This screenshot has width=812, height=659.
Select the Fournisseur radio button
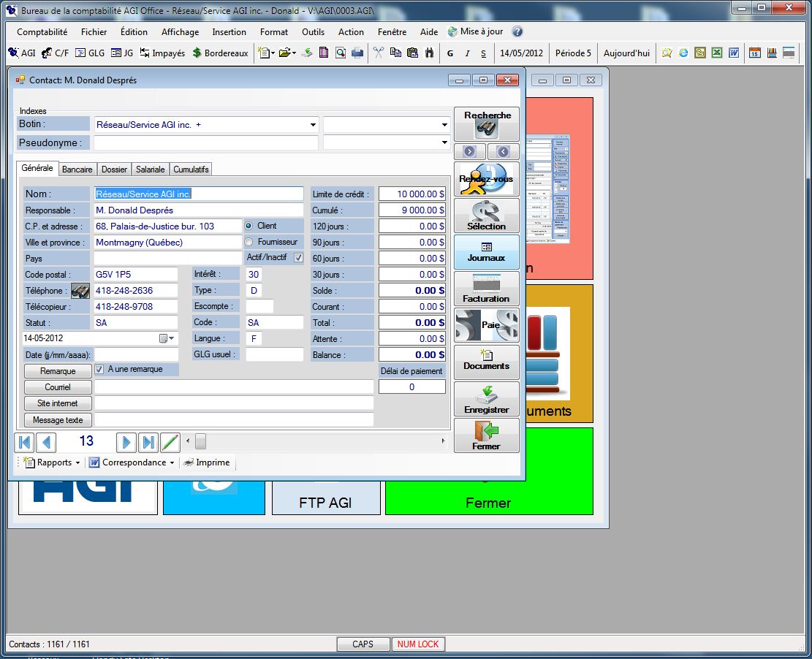coord(249,242)
